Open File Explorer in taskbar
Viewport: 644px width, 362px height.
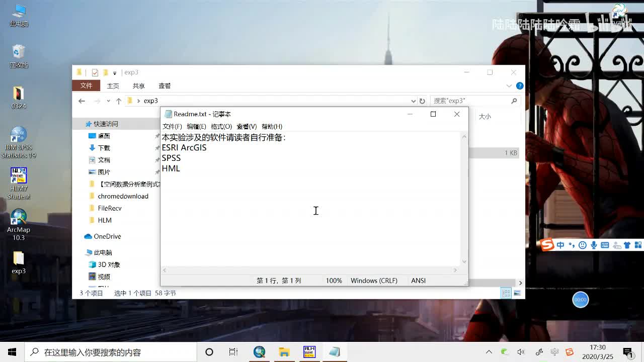[x=284, y=352]
